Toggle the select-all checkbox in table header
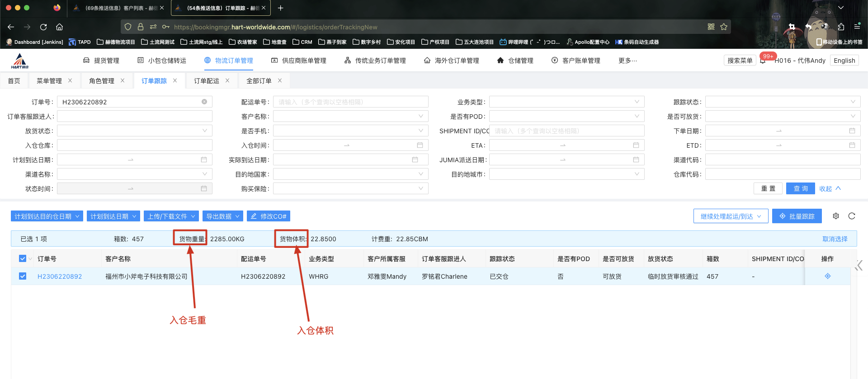This screenshot has width=868, height=379. click(23, 258)
